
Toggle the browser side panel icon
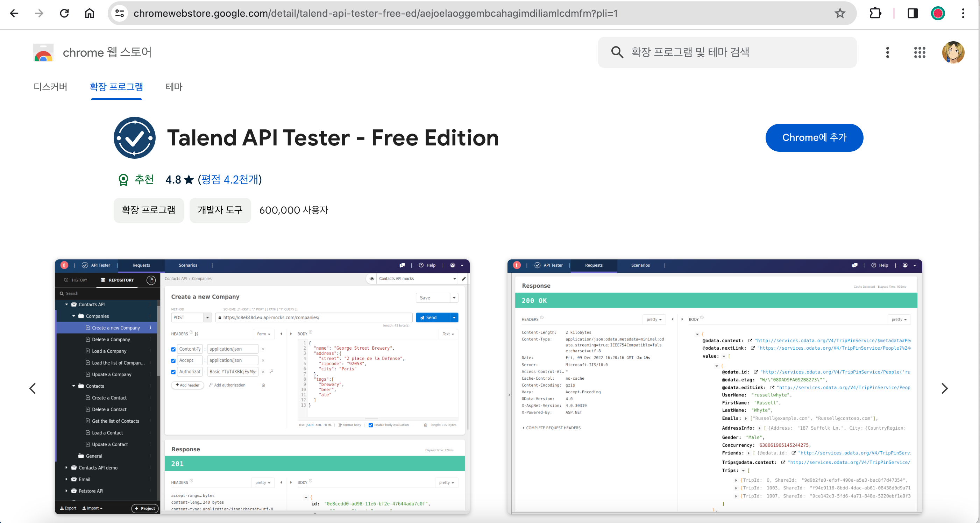pos(912,13)
